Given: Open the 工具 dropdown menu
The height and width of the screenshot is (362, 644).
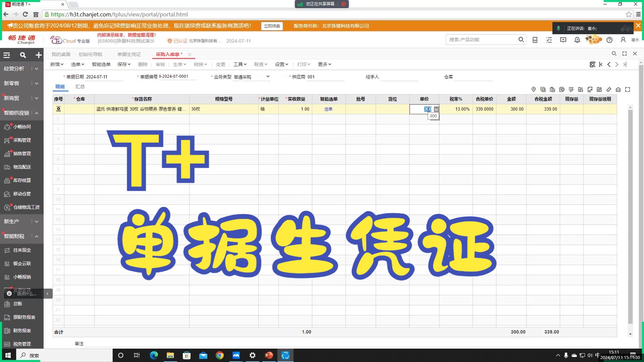Looking at the screenshot, I should 240,64.
